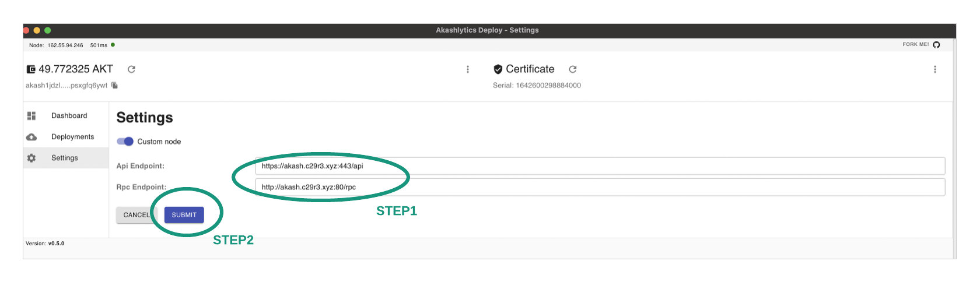Click the Submit button
This screenshot has height=282, width=980.
[x=184, y=215]
